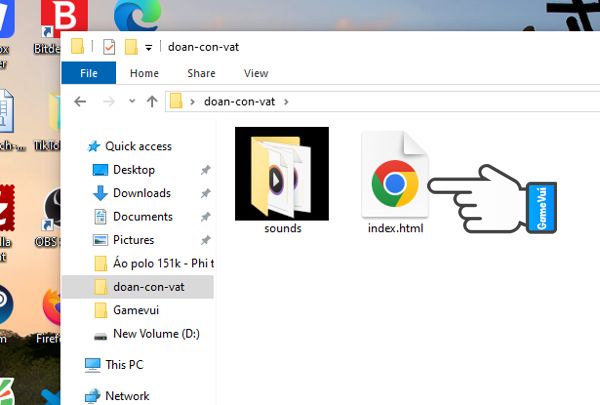Screen dimensions: 600x405
Task: Expand the chevron after doan-con-vat in address bar
Action: [x=287, y=101]
